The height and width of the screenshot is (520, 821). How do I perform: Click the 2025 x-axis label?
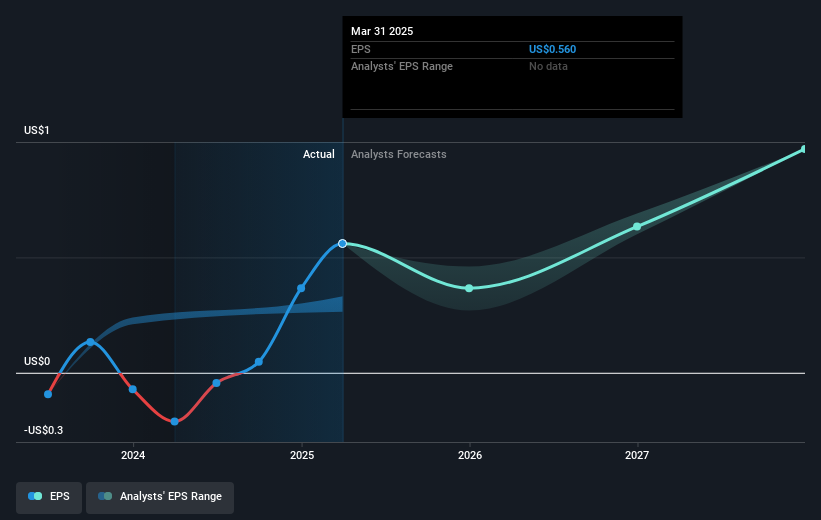click(302, 455)
